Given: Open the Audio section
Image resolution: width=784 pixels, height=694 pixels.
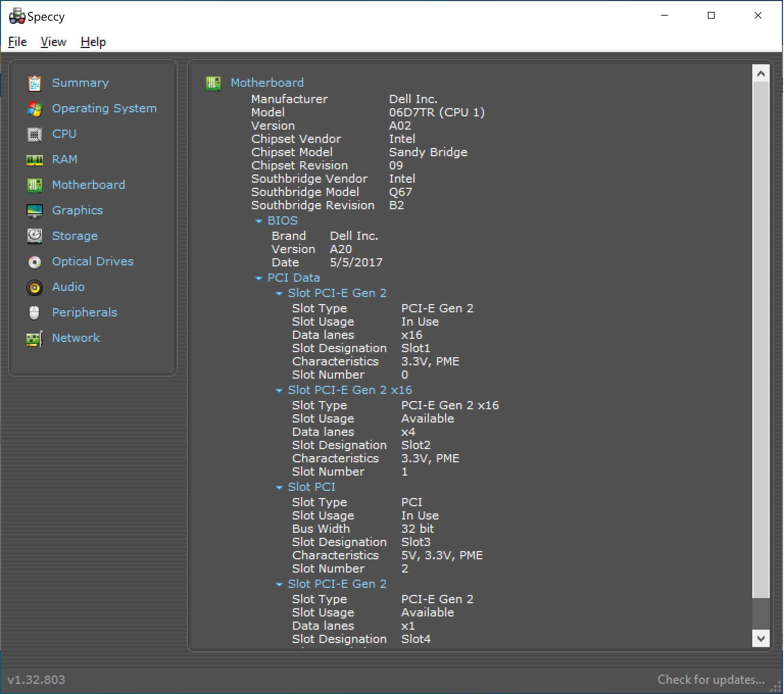Looking at the screenshot, I should click(x=68, y=287).
